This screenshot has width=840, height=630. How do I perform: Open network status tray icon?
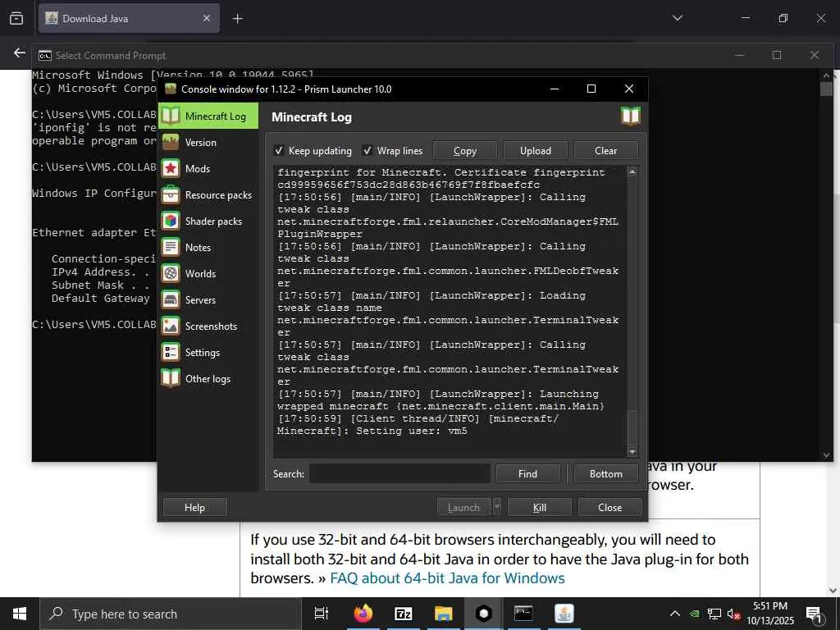click(714, 614)
